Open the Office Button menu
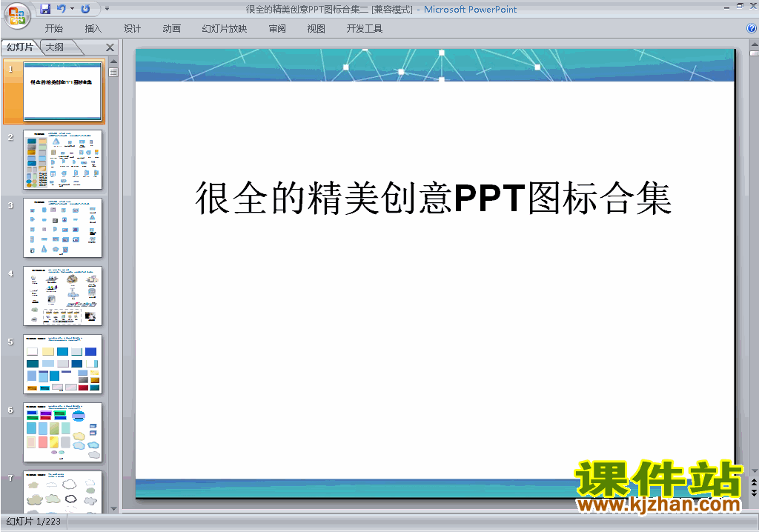Viewport: 759px width, 532px height. click(17, 16)
